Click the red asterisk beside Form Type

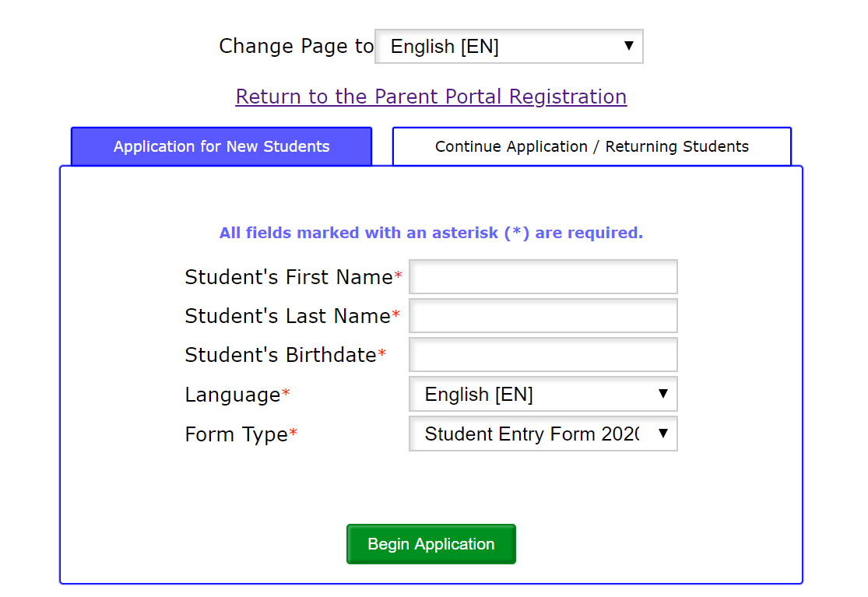pos(293,434)
